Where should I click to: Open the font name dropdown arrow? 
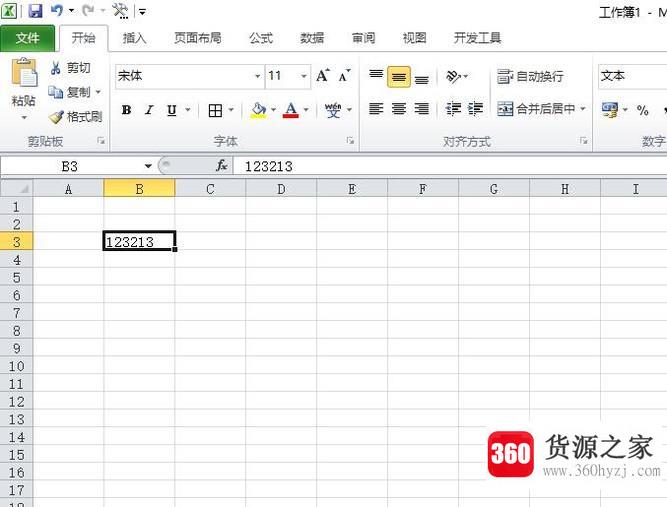pos(258,76)
